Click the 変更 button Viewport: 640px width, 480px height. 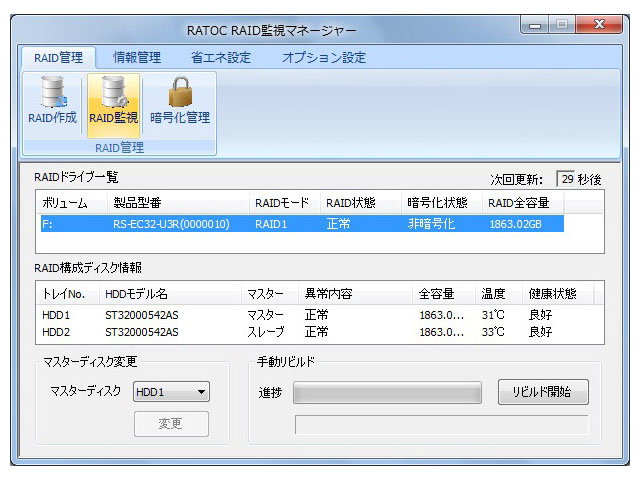171,424
